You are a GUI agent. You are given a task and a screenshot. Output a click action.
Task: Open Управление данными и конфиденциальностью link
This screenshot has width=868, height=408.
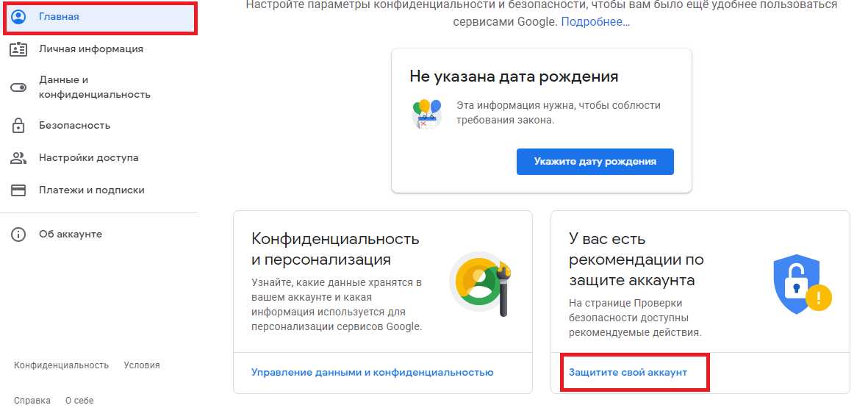[x=372, y=373]
